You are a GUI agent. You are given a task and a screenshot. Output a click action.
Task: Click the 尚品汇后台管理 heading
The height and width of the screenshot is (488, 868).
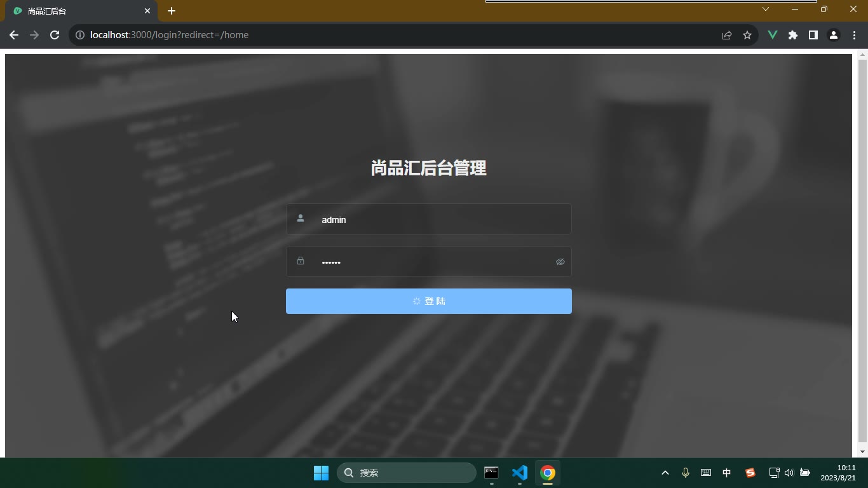tap(429, 168)
